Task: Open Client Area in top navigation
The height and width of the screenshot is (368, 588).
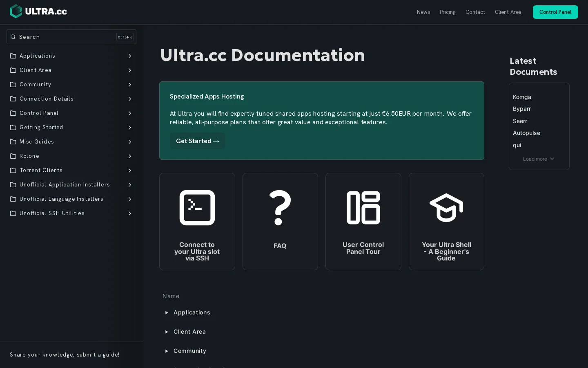Action: pos(508,12)
